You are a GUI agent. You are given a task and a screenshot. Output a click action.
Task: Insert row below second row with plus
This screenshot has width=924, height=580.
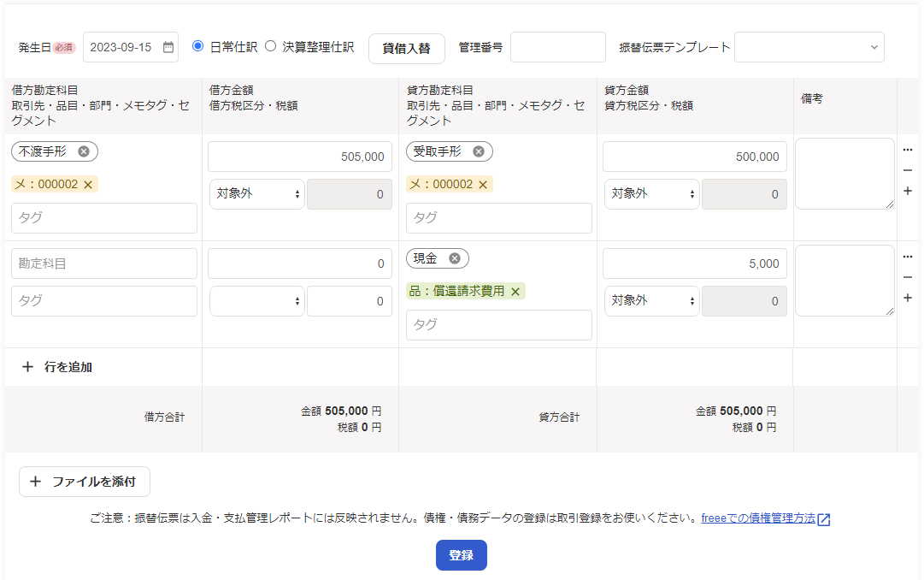908,298
